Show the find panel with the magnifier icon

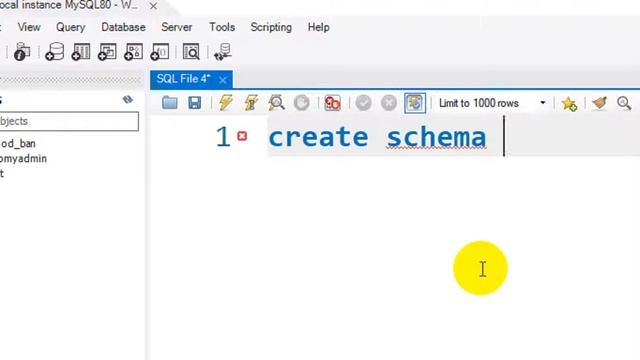point(624,103)
